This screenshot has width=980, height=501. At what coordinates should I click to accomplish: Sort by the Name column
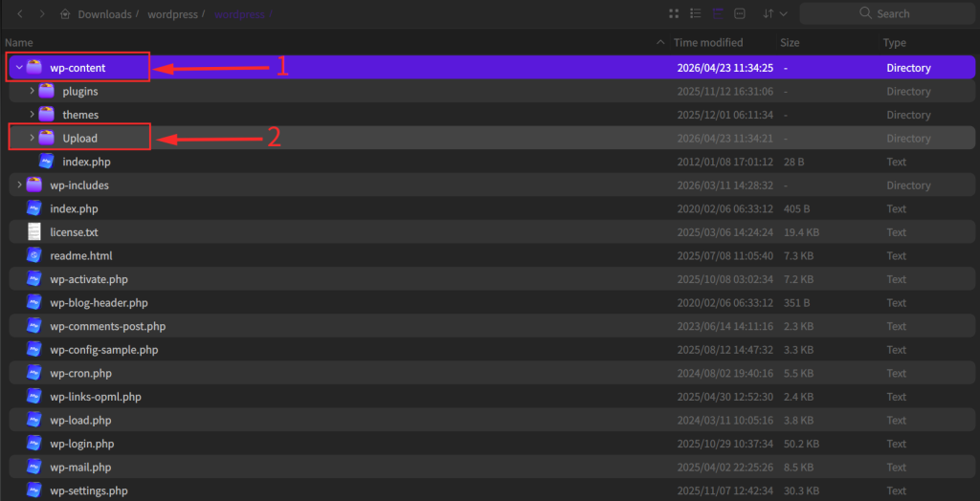click(x=19, y=42)
